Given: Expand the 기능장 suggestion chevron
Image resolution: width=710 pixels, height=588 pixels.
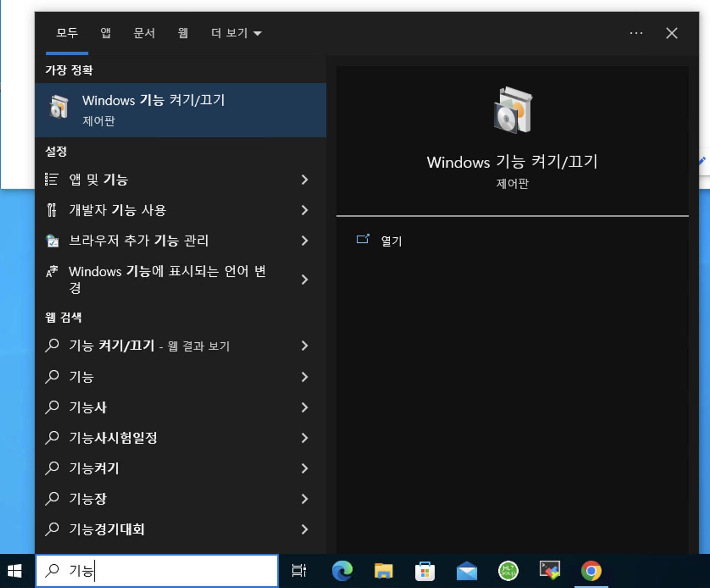Looking at the screenshot, I should (x=305, y=499).
